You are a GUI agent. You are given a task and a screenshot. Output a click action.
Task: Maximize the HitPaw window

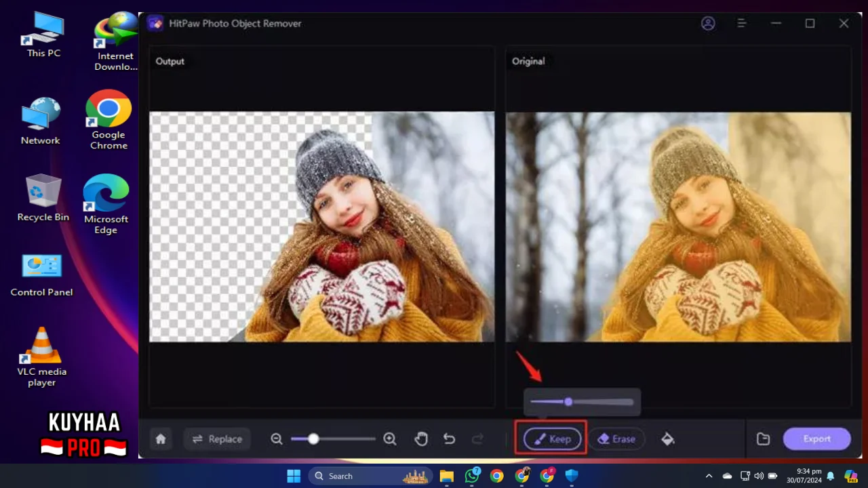810,23
